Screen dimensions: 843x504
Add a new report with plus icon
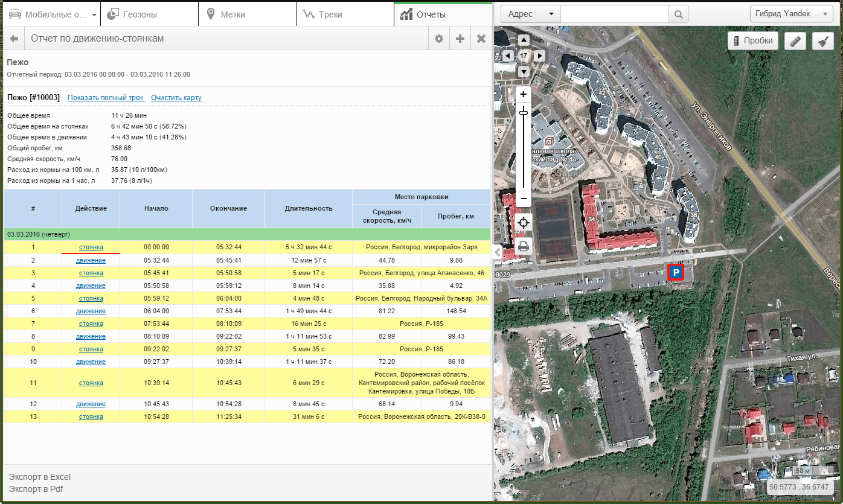(460, 39)
